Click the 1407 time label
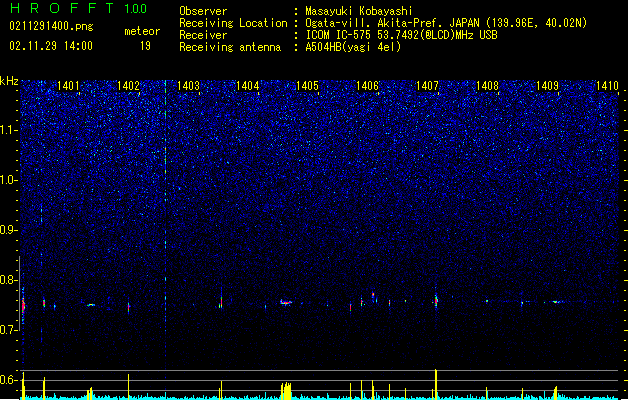The height and width of the screenshot is (400, 629). [428, 86]
